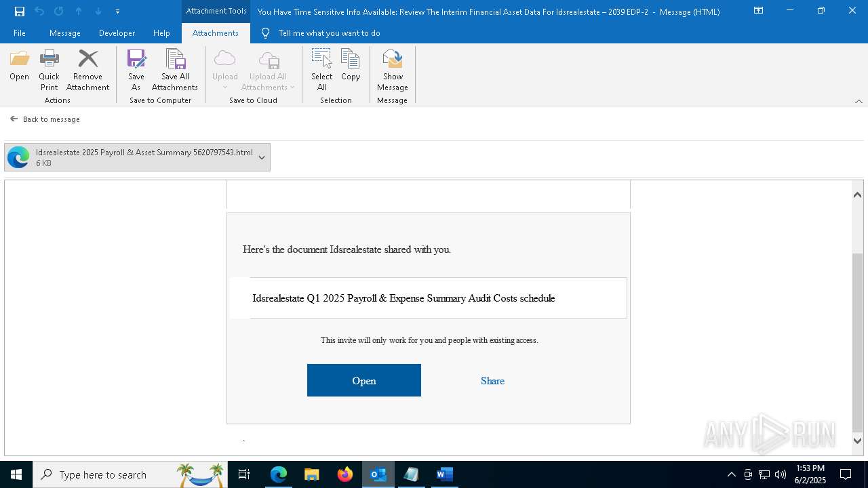868x488 pixels.
Task: Click the Quick Print icon
Action: point(49,70)
